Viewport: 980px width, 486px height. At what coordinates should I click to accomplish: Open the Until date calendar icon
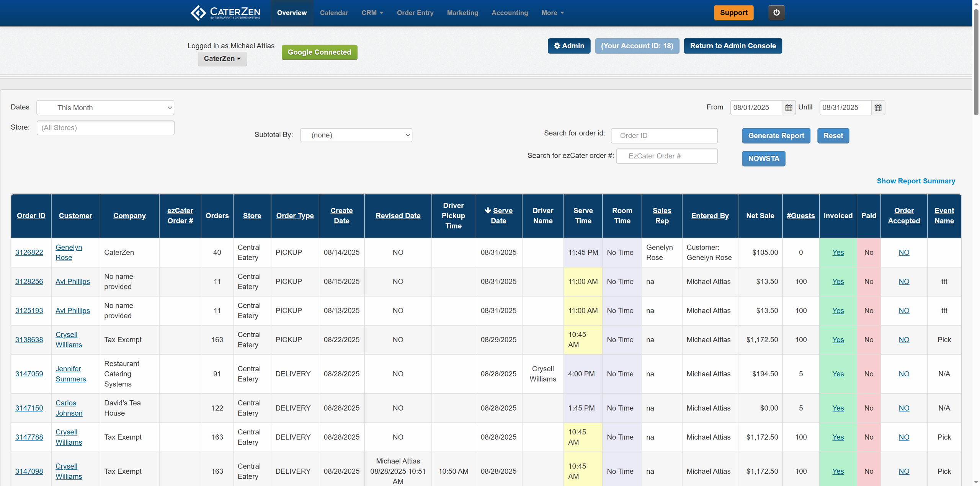[x=878, y=108]
